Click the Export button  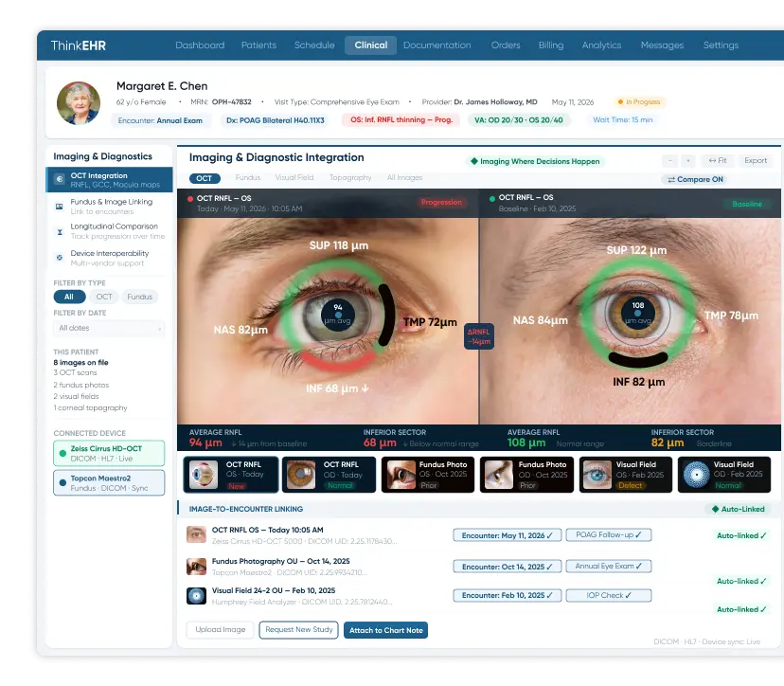click(755, 161)
